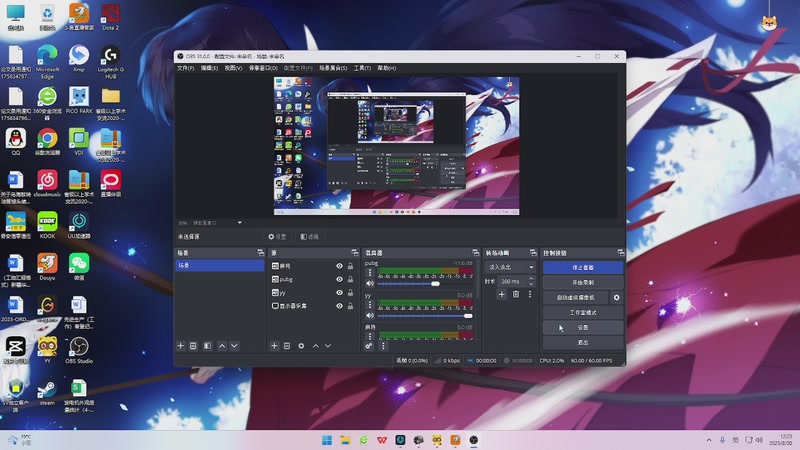Open scene filters in the Scenes panel toolbar
Viewport: 800px width, 450px height.
tap(208, 346)
